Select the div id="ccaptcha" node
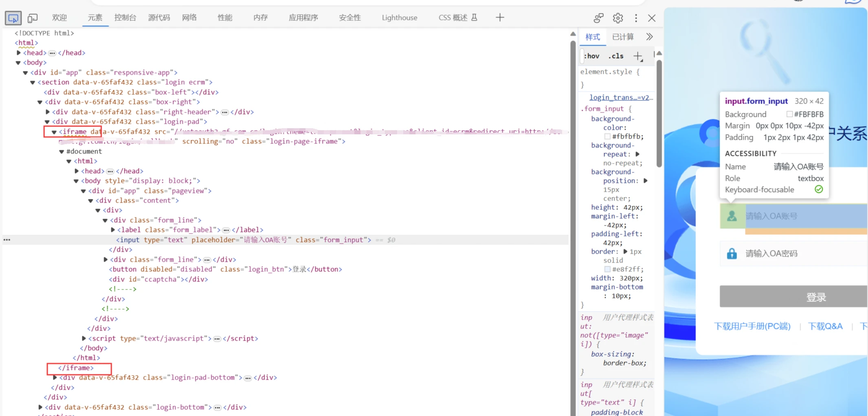The height and width of the screenshot is (416, 868). pos(158,279)
